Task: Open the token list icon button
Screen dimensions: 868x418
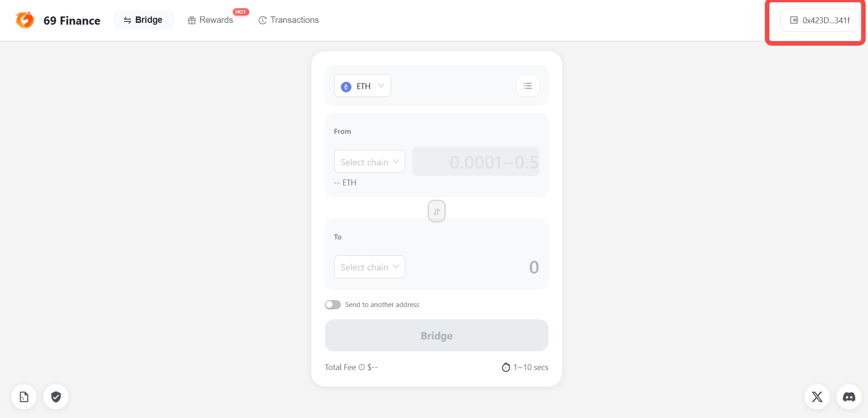Action: [528, 86]
